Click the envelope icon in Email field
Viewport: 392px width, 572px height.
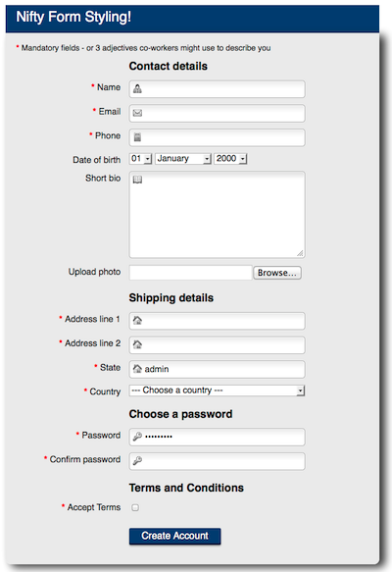click(137, 113)
